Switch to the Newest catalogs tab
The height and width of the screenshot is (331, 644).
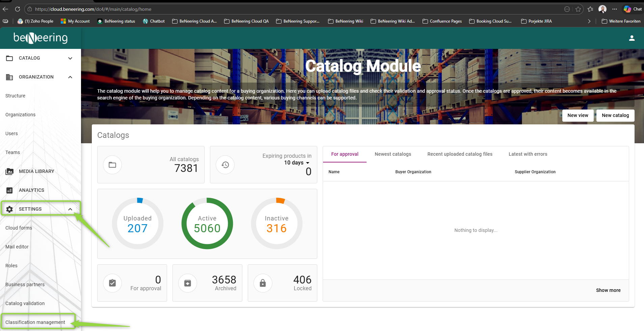click(x=393, y=154)
